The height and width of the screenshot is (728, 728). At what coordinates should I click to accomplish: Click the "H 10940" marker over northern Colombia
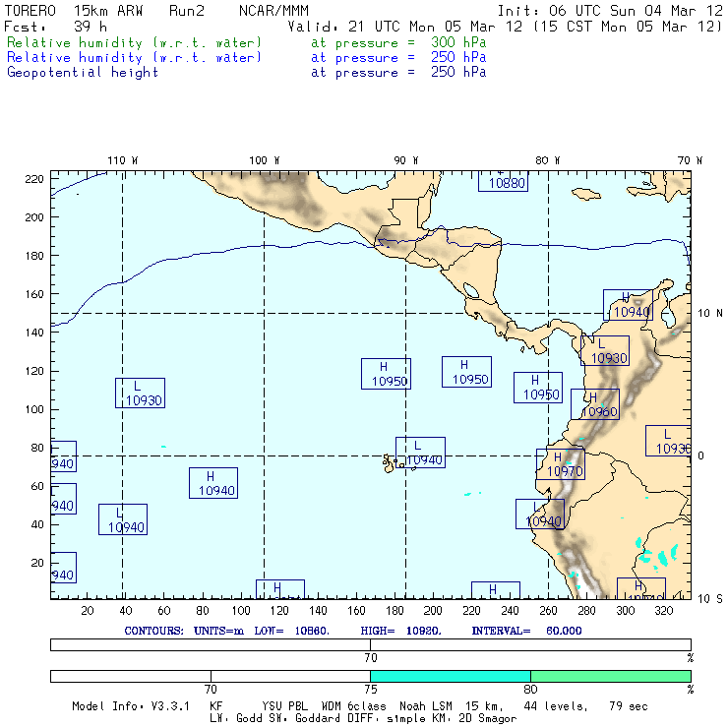pos(629,305)
